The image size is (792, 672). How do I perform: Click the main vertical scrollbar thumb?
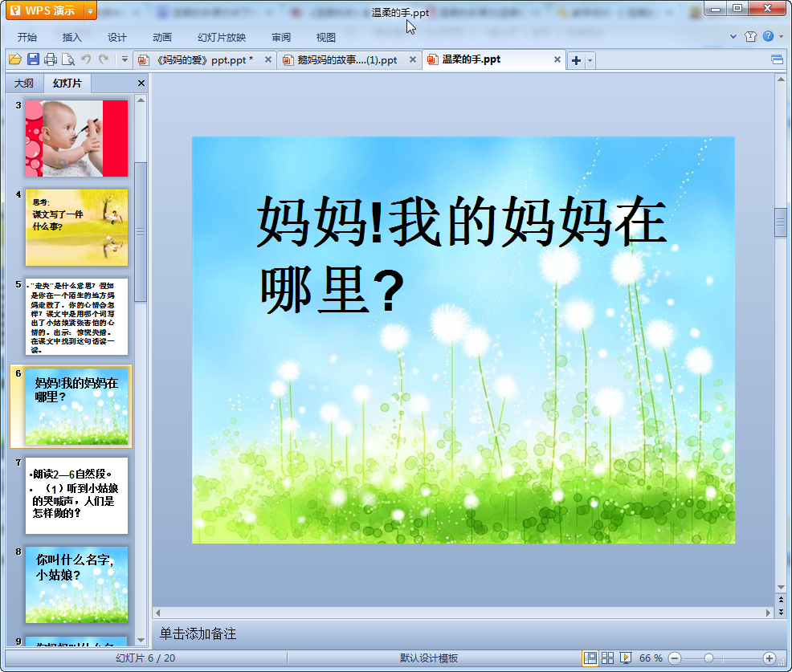coord(781,222)
